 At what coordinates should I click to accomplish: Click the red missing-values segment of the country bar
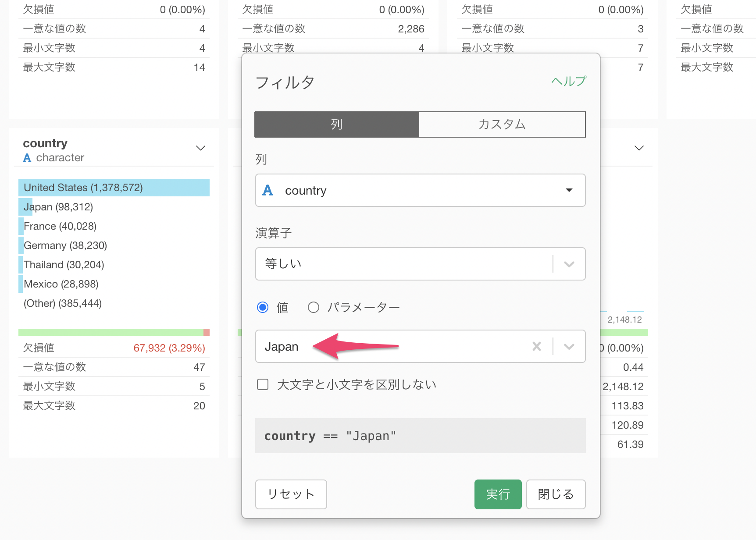pos(207,332)
